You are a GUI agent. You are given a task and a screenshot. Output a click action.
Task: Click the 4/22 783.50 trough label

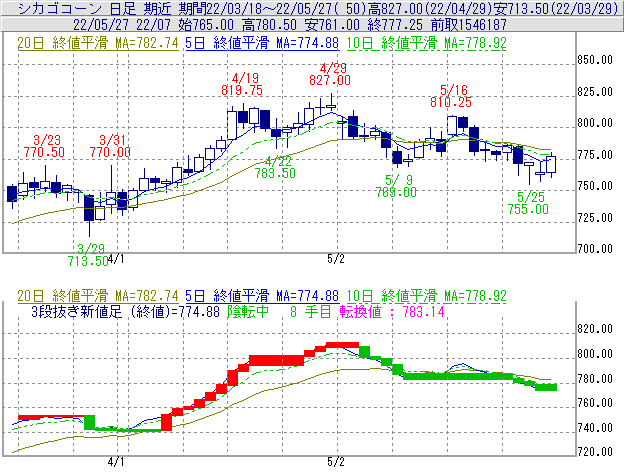[x=275, y=167]
